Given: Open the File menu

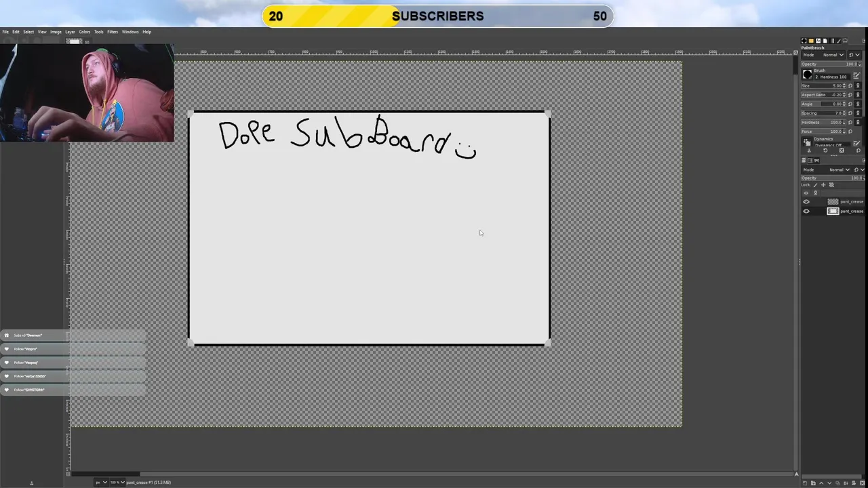Looking at the screenshot, I should click(5, 32).
